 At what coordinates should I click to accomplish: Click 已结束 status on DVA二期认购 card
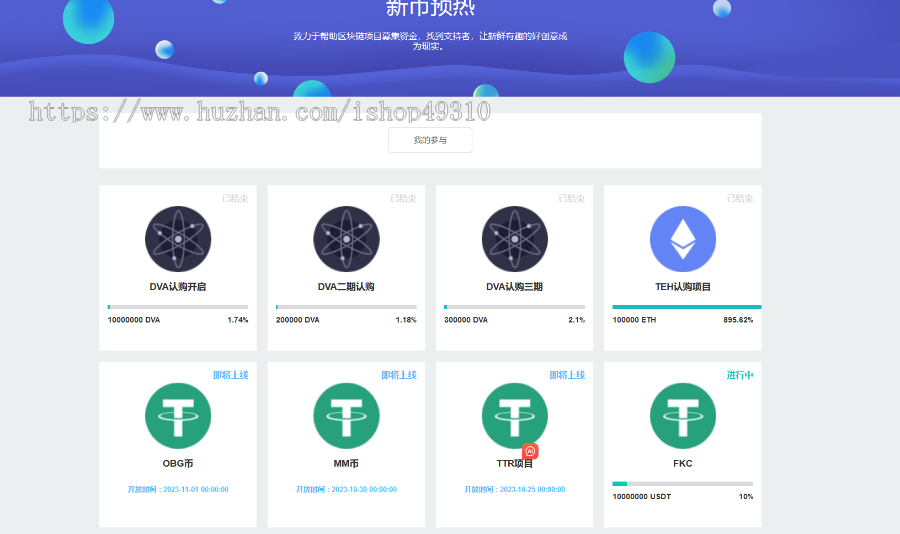click(x=404, y=198)
